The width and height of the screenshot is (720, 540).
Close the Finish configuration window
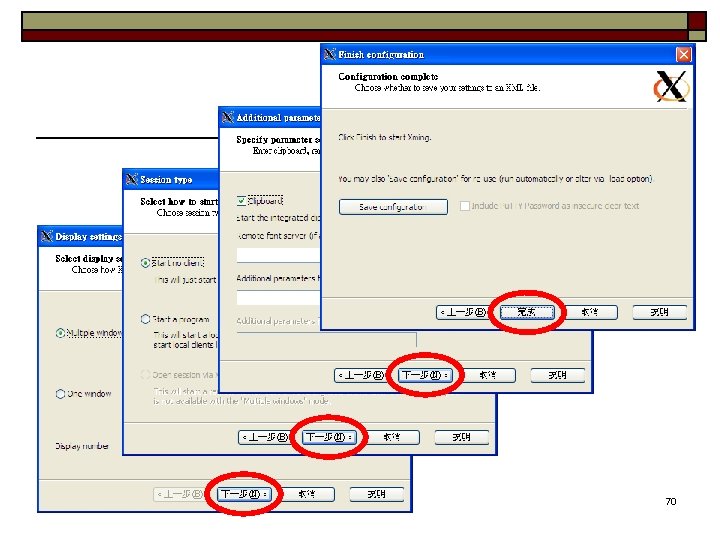(683, 54)
